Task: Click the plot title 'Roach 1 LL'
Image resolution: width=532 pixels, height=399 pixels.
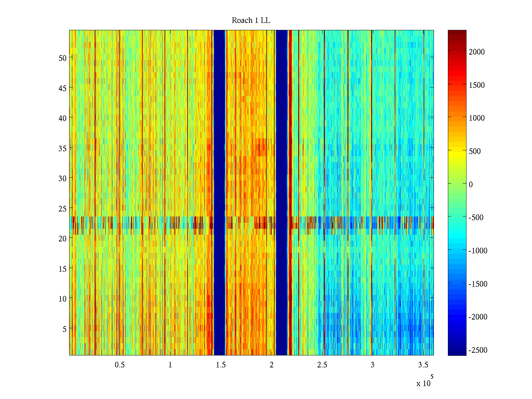Action: point(251,21)
